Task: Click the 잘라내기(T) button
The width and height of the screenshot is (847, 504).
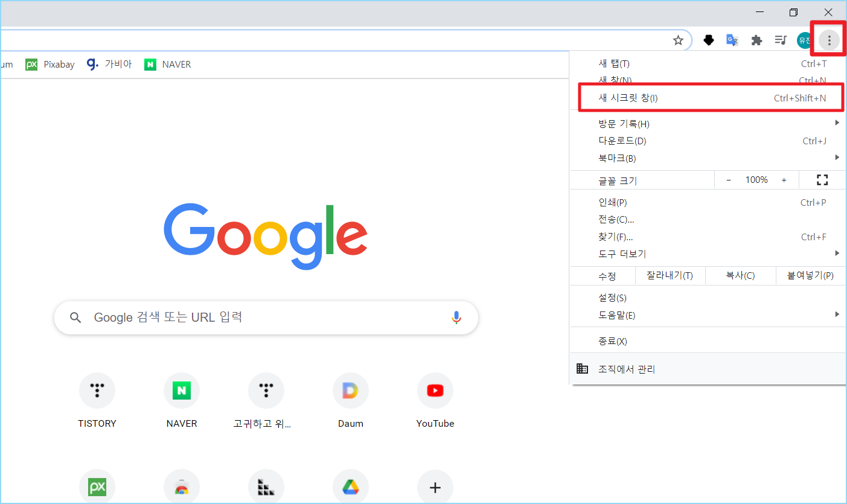Action: pyautogui.click(x=670, y=276)
